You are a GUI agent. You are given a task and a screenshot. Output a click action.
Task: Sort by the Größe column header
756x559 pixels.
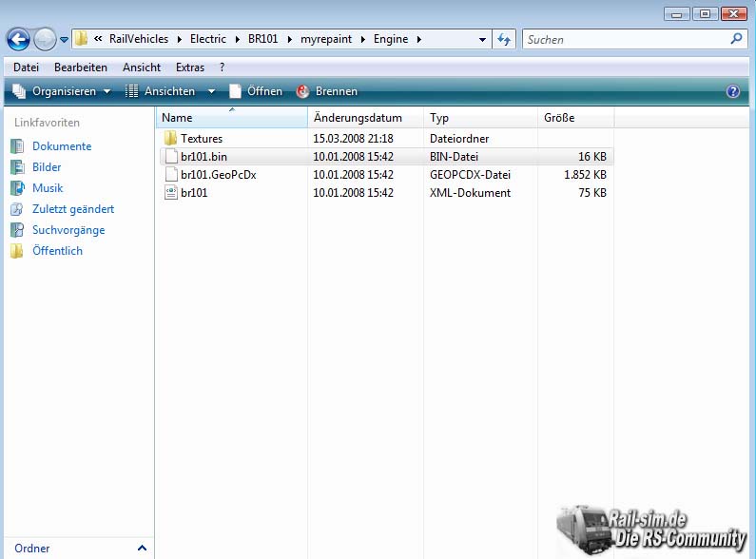coord(575,118)
